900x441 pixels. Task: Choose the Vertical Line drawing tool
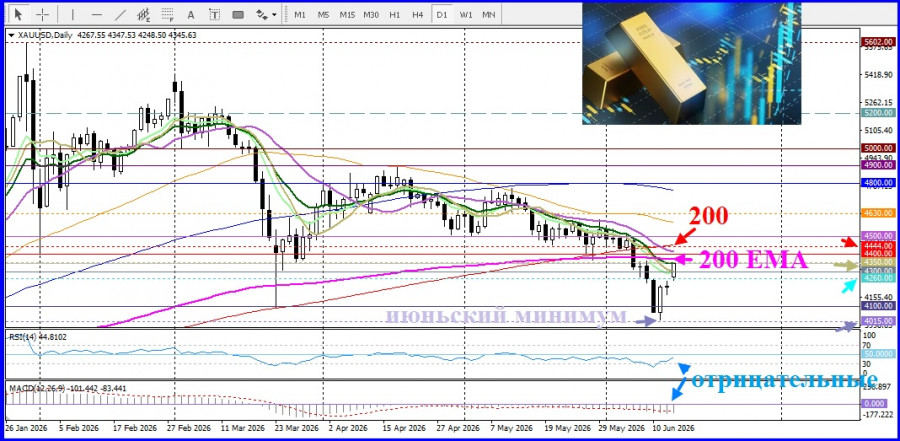coord(72,14)
